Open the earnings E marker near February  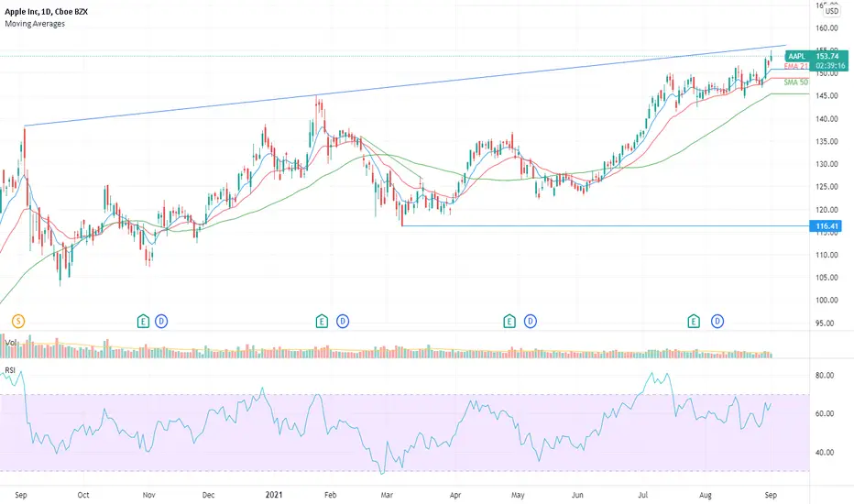point(322,322)
